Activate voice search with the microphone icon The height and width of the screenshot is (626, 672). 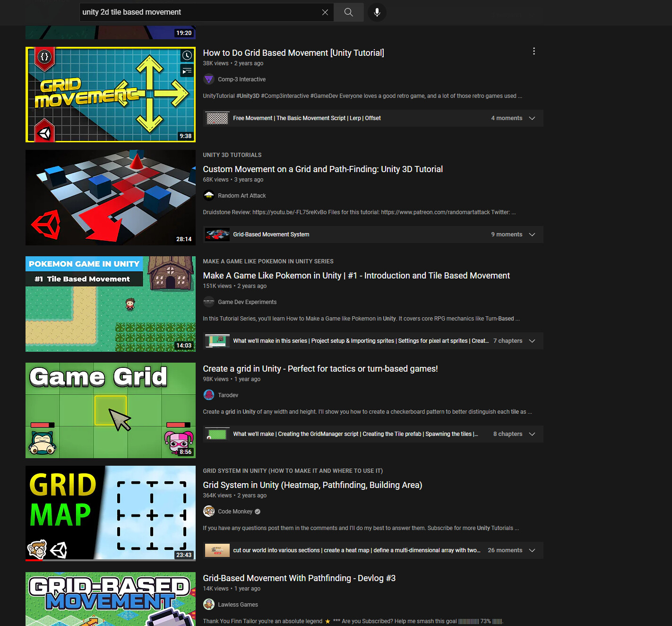click(377, 12)
